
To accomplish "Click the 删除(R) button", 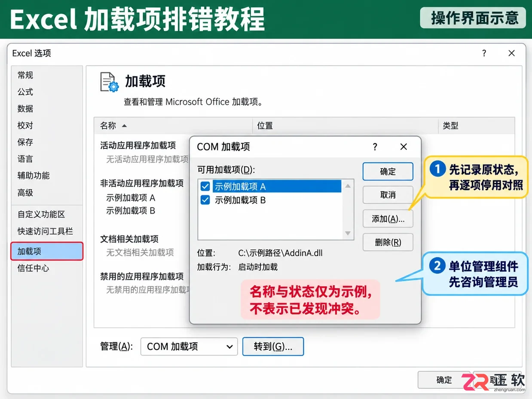I will click(388, 242).
